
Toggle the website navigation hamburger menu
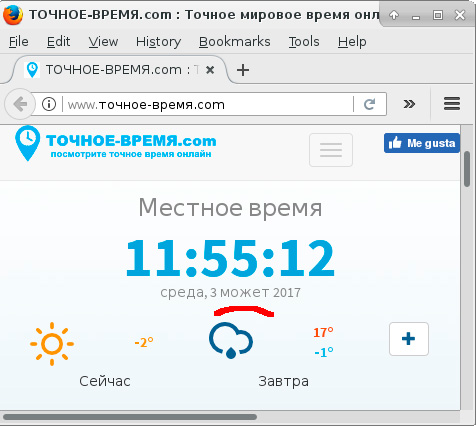pyautogui.click(x=331, y=150)
